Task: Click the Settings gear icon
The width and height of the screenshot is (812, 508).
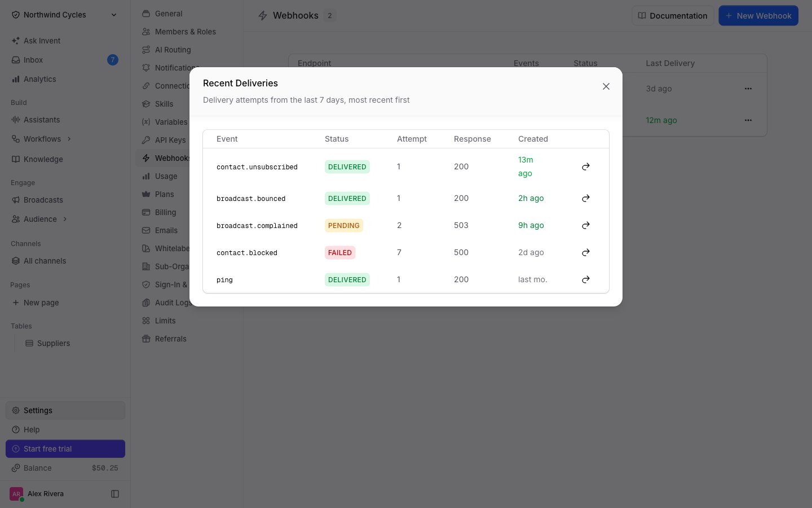Action: coord(16,410)
